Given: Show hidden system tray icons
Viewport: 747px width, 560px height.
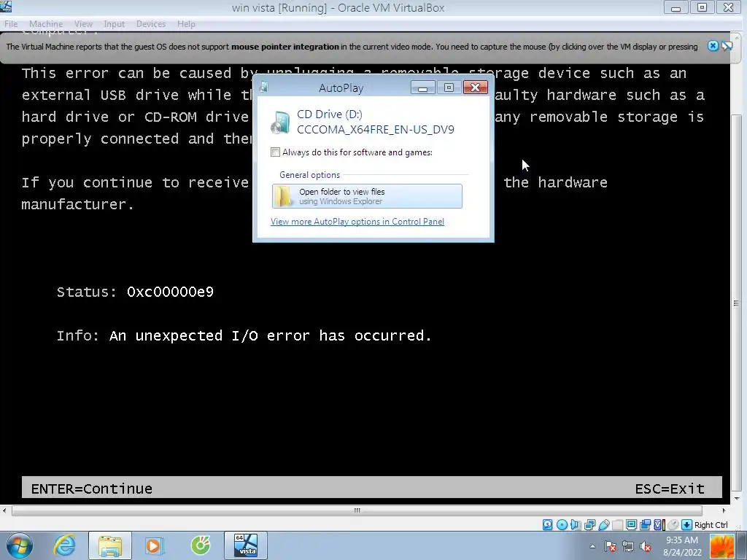Looking at the screenshot, I should [x=592, y=547].
